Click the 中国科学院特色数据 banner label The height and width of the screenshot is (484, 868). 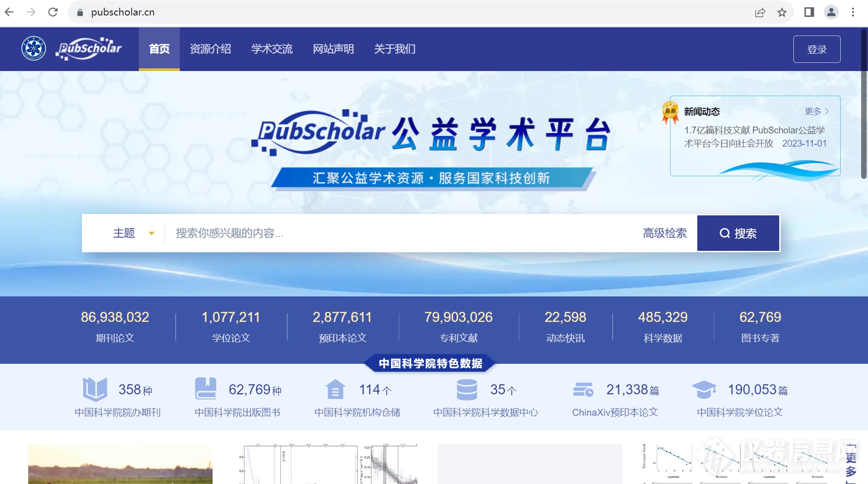coord(430,363)
